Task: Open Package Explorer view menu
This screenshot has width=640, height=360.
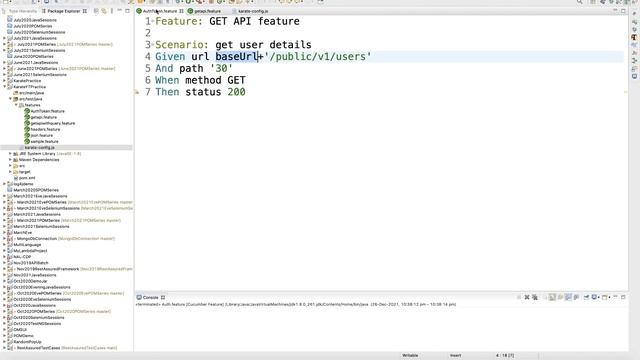Action: click(112, 11)
